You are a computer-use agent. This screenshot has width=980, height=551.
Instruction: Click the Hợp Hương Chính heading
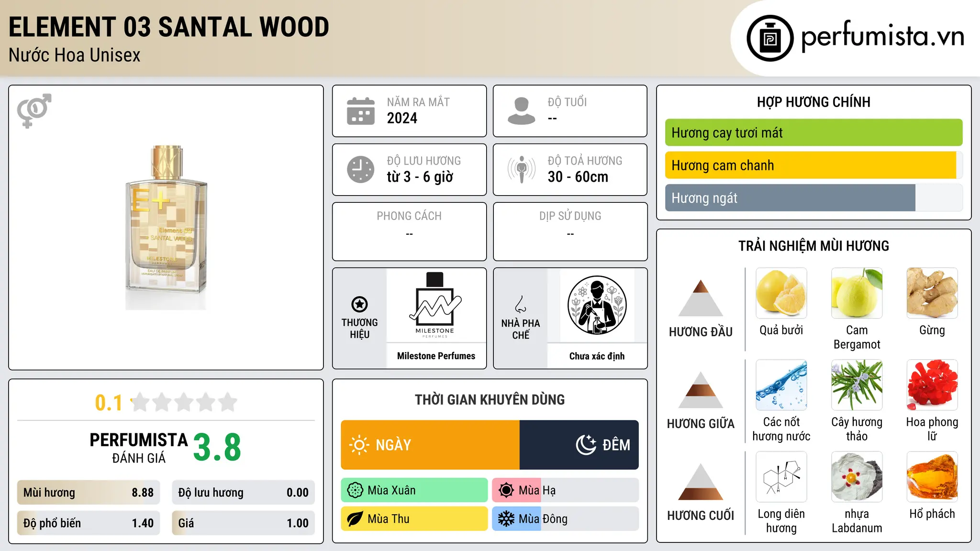pos(813,102)
